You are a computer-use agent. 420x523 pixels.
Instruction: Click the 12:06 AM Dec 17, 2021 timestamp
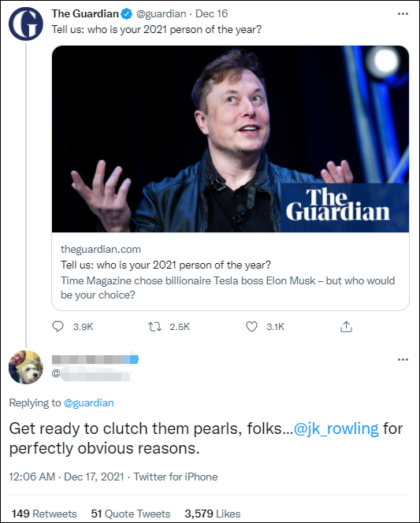[x=66, y=477]
